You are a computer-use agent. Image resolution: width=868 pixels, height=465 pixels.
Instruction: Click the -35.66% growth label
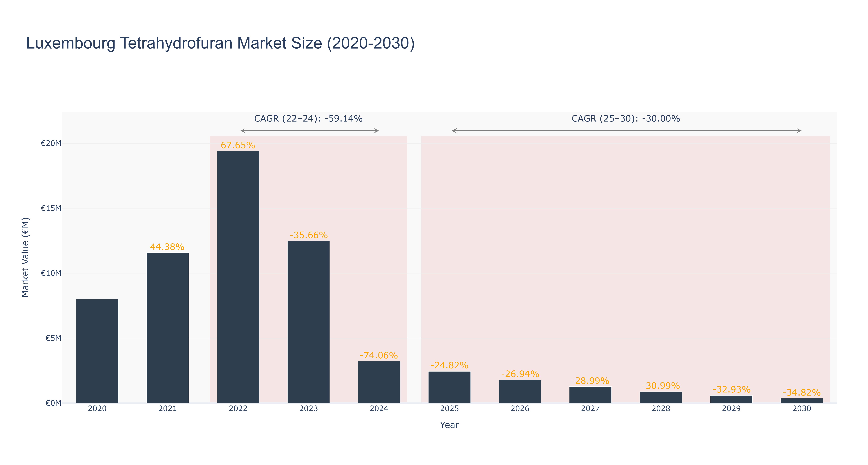click(309, 235)
